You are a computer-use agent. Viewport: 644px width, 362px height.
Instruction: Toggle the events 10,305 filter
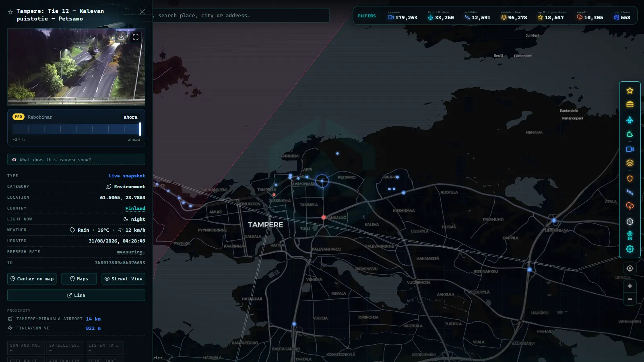pyautogui.click(x=590, y=16)
